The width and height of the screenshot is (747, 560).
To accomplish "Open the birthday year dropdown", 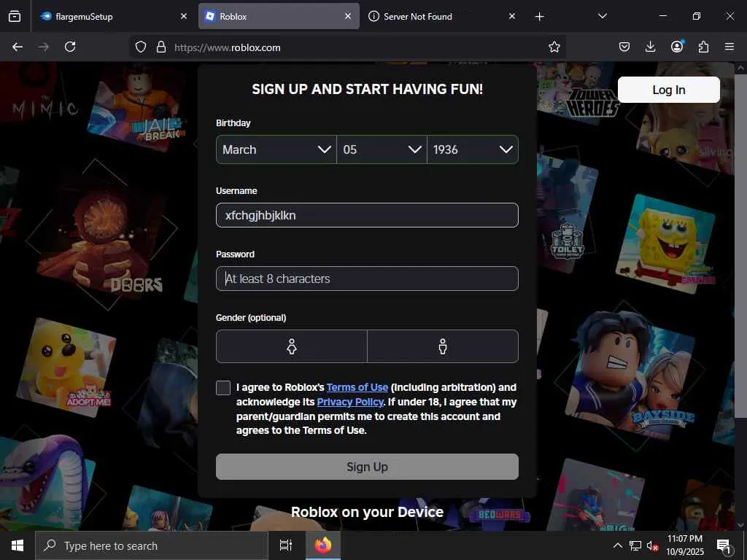I will click(x=473, y=149).
